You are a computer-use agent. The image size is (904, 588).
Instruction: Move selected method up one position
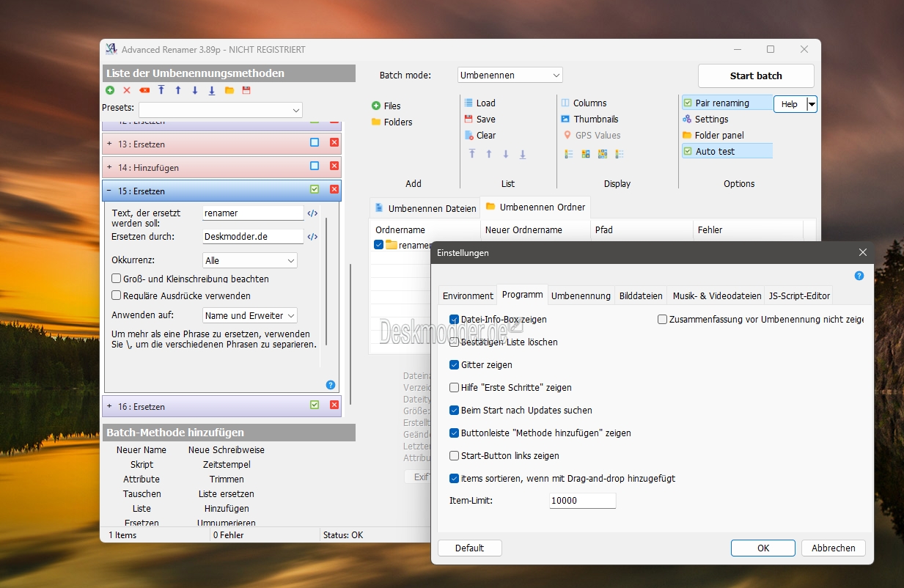(178, 90)
